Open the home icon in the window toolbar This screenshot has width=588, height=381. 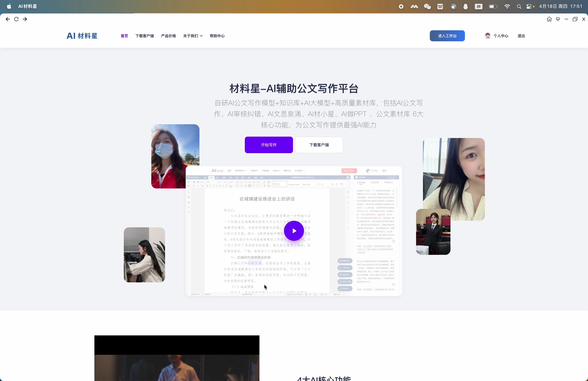pos(549,19)
